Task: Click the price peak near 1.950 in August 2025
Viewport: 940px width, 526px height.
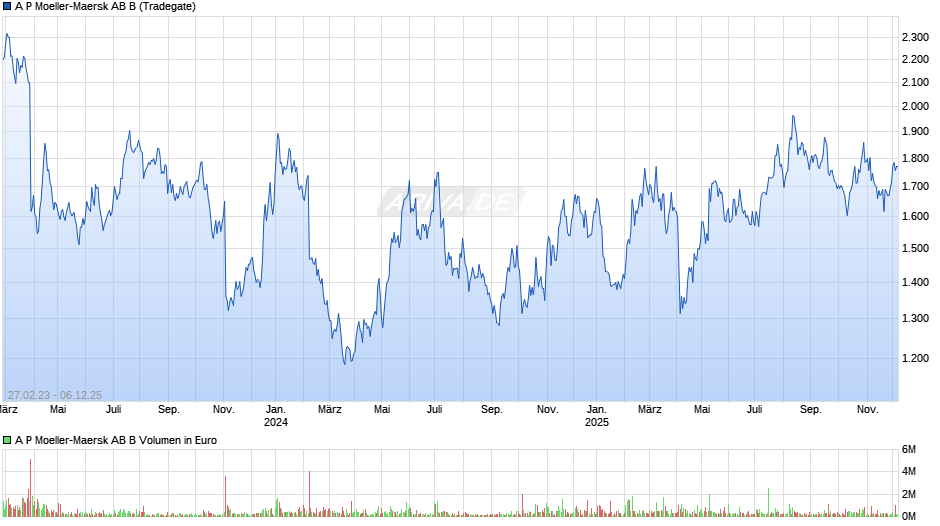Action: 793,117
